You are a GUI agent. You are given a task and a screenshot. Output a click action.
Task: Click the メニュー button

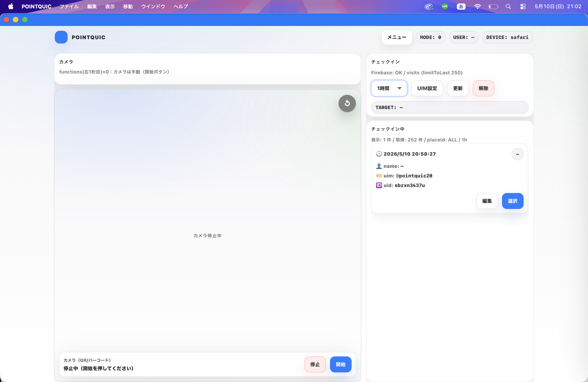tap(397, 37)
